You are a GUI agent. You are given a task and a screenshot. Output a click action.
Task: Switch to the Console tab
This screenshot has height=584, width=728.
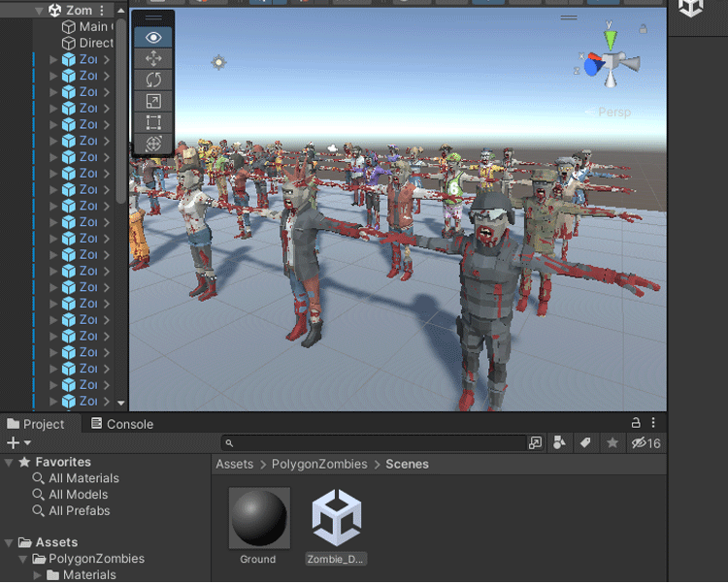coord(122,424)
